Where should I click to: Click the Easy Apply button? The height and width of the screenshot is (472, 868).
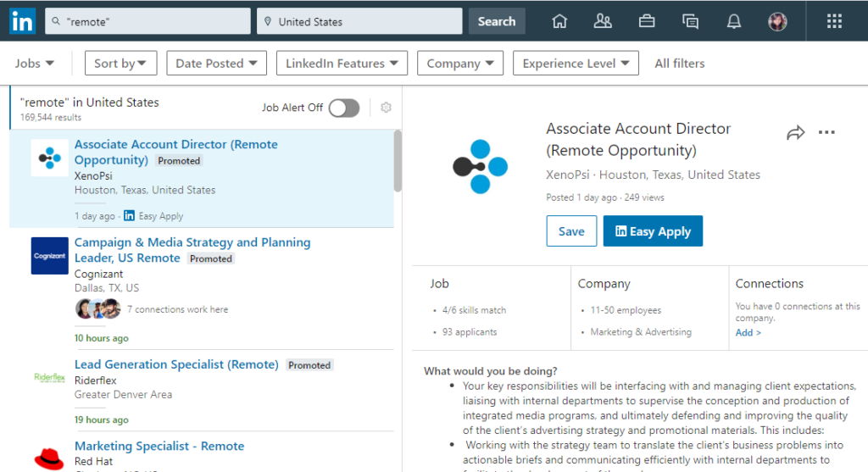[x=653, y=231]
